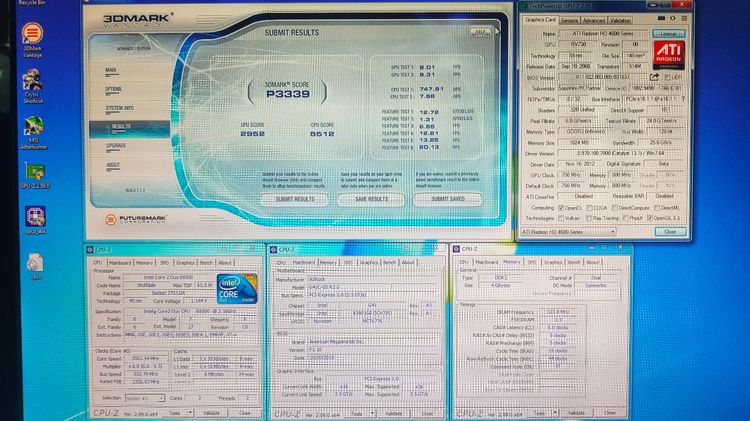This screenshot has width=750, height=421.
Task: Click the Bus Interface question mark in GPU-Z
Action: (683, 99)
